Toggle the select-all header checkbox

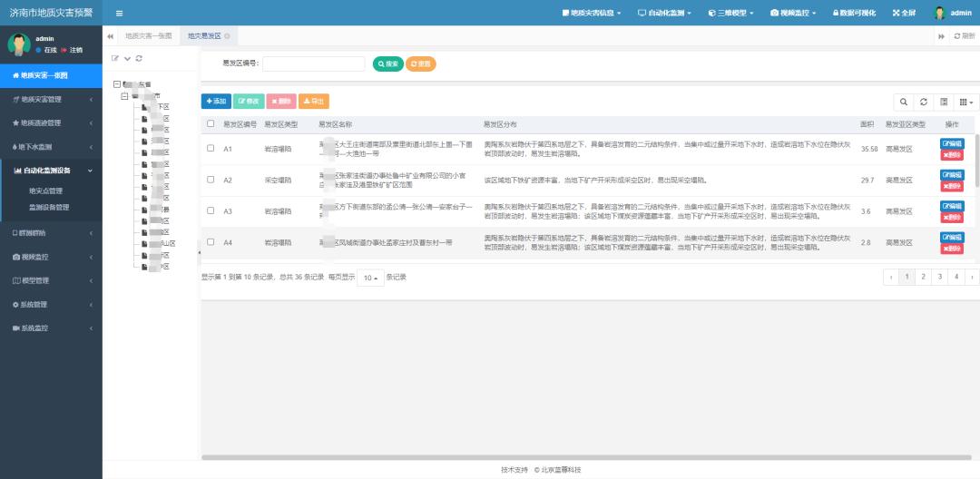[211, 123]
